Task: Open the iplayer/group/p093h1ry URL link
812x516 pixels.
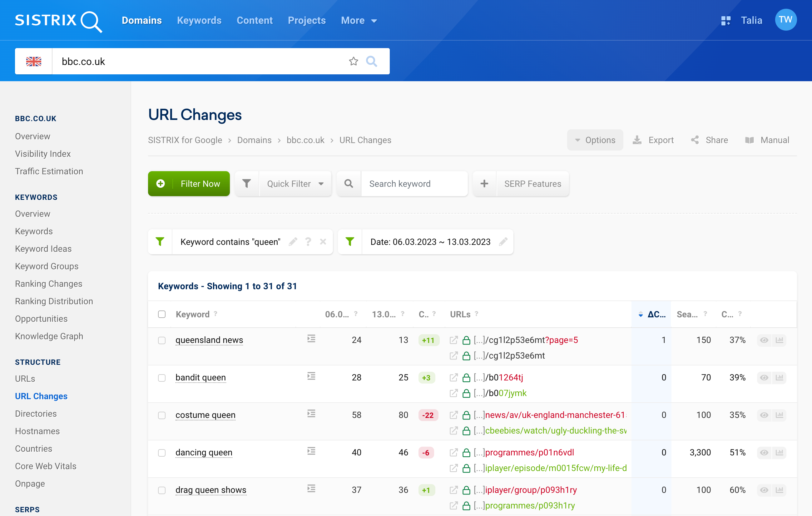Action: point(531,490)
